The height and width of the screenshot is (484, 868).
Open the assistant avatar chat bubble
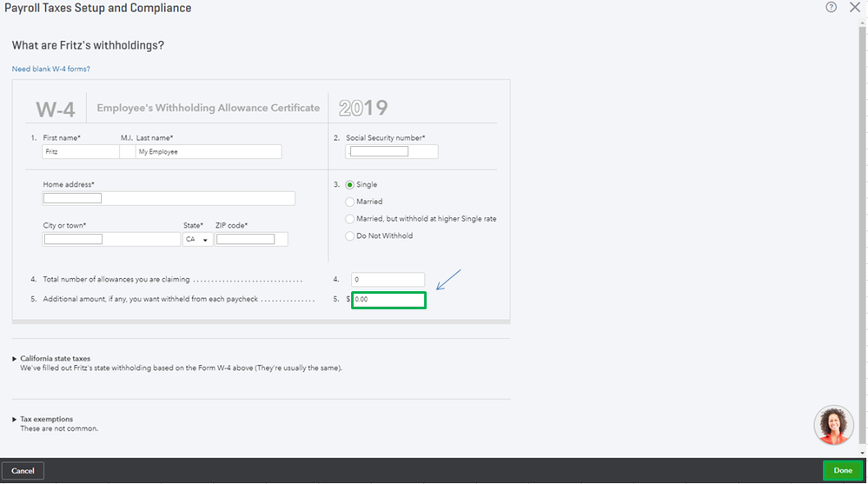tap(833, 425)
